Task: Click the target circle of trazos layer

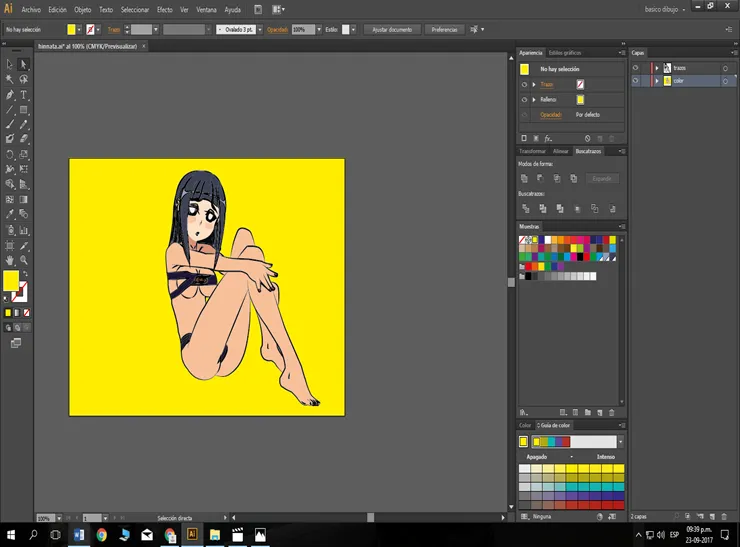Action: click(x=725, y=68)
